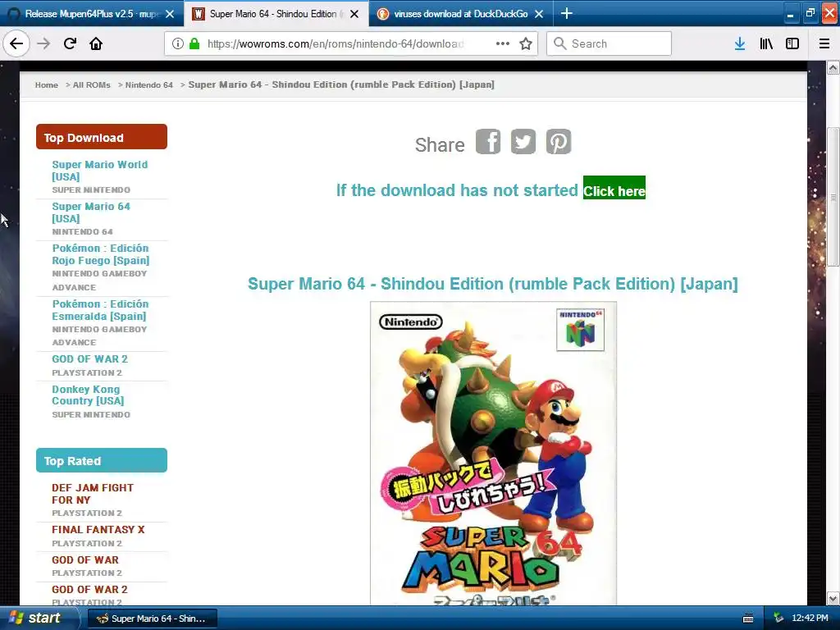Show site information icon in address bar
The image size is (840, 630).
tap(178, 43)
